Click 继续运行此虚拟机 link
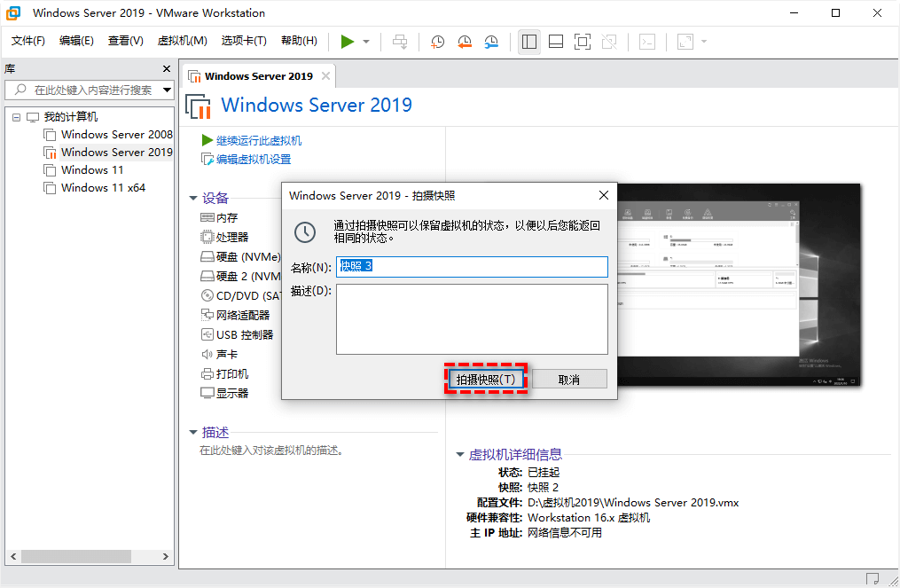The image size is (900, 588). coord(258,141)
